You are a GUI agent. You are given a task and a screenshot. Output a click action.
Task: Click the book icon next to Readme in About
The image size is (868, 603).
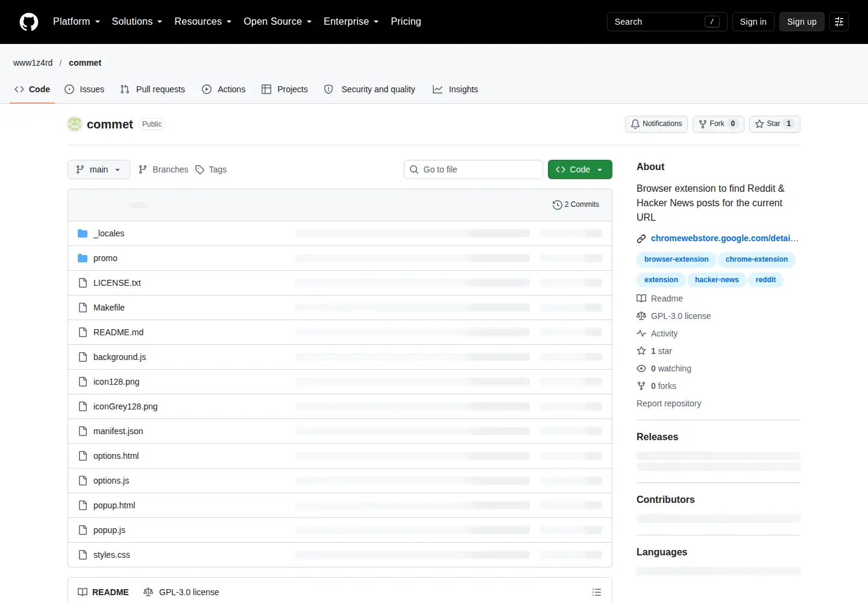(x=641, y=298)
